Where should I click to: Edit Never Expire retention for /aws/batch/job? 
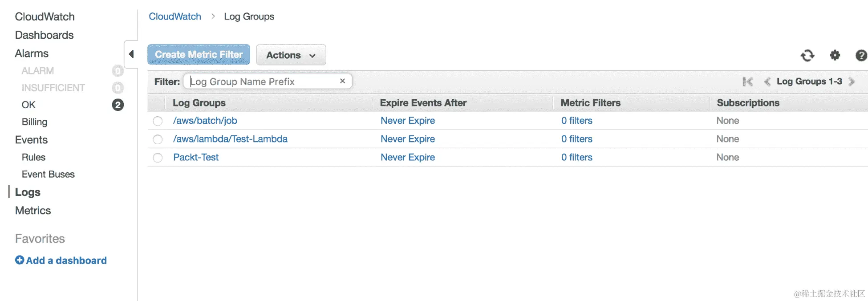[x=408, y=121]
